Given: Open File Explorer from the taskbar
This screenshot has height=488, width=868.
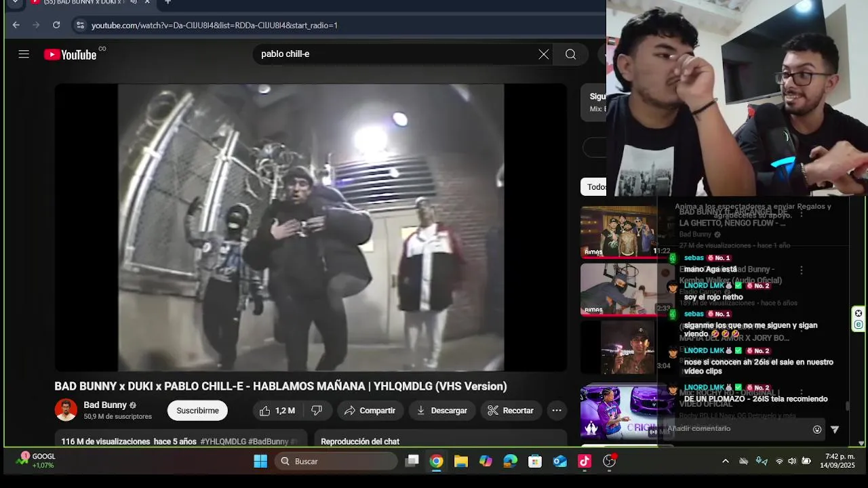Looking at the screenshot, I should 461,462.
